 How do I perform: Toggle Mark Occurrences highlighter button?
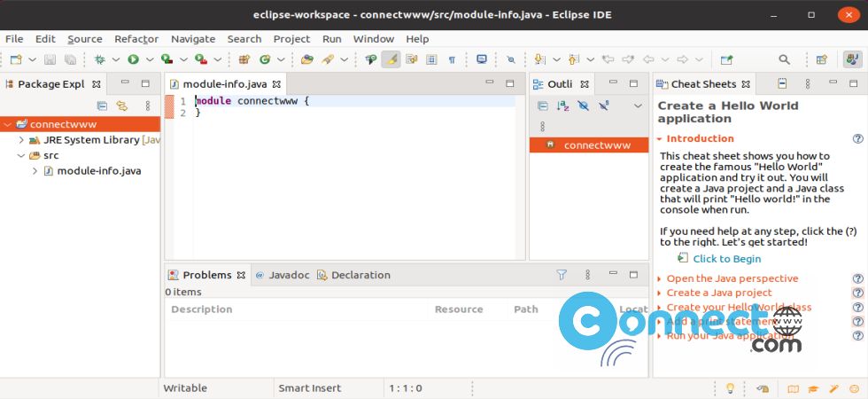tap(391, 59)
